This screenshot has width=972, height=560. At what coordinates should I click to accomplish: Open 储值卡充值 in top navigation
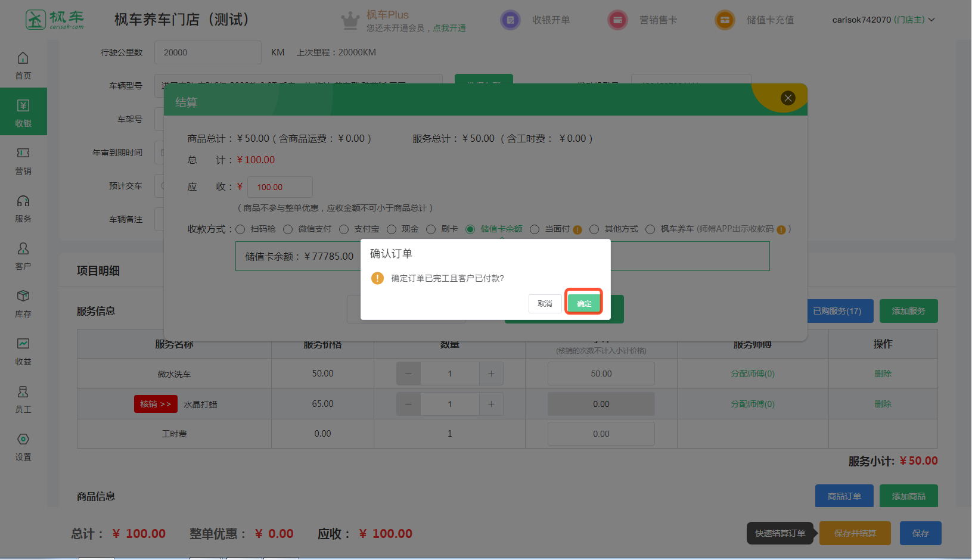(x=755, y=20)
